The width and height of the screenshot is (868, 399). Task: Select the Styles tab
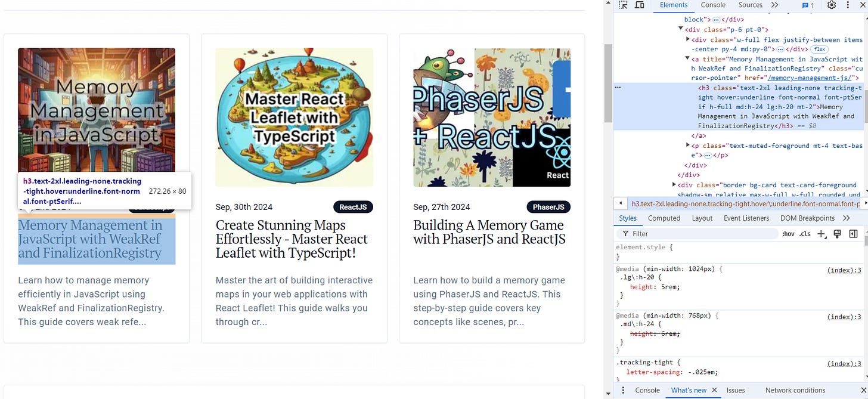click(627, 218)
